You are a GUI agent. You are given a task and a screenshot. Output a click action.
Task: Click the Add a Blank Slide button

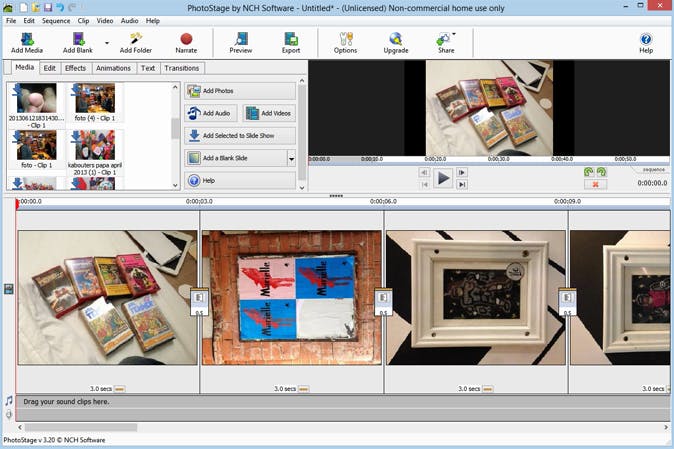[x=236, y=158]
